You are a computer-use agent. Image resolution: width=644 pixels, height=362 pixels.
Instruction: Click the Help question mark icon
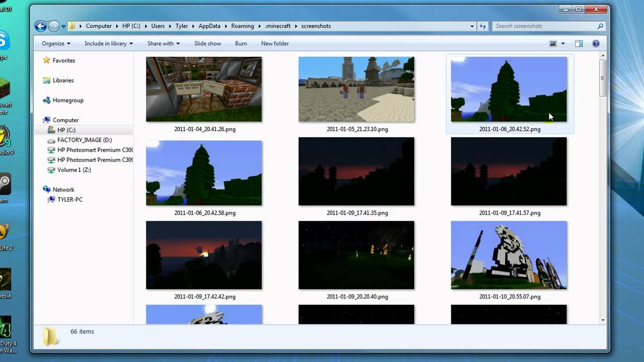tap(596, 44)
